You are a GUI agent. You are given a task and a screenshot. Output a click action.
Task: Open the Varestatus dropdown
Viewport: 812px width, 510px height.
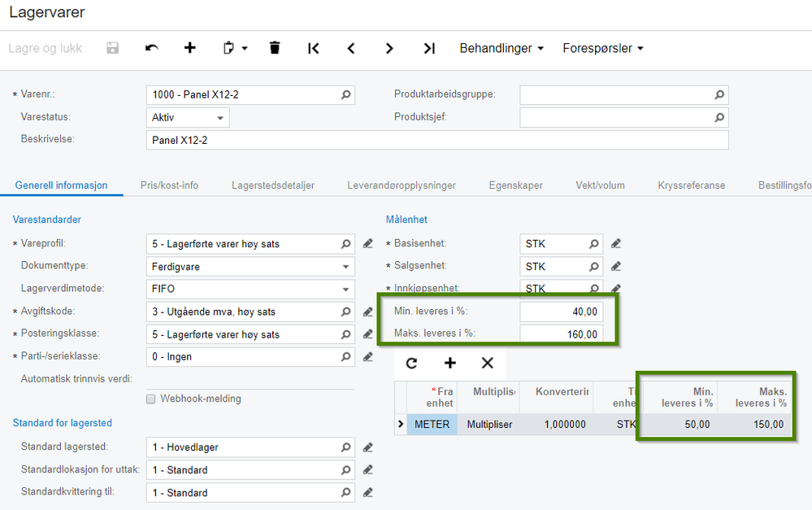pos(220,118)
